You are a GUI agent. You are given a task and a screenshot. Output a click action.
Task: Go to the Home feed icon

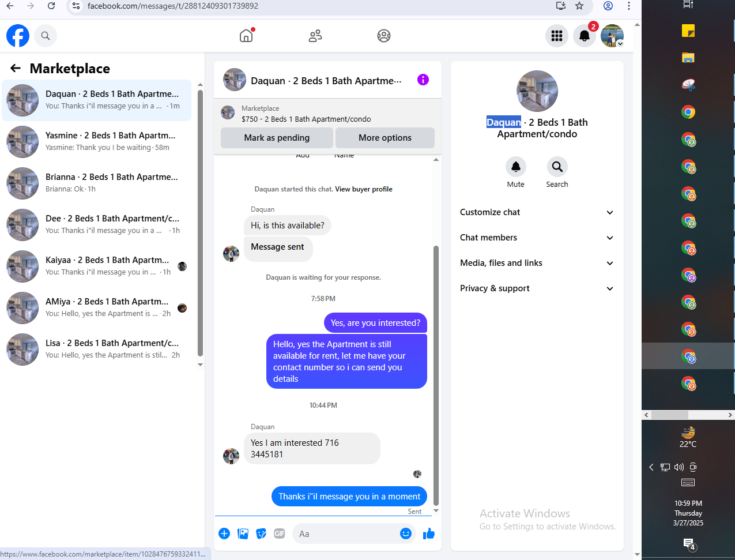tap(246, 36)
